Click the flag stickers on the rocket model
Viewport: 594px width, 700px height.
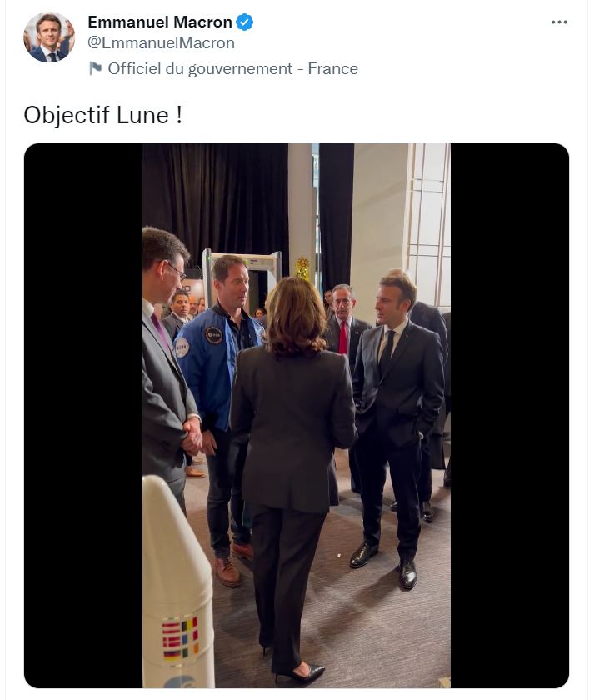[x=180, y=639]
